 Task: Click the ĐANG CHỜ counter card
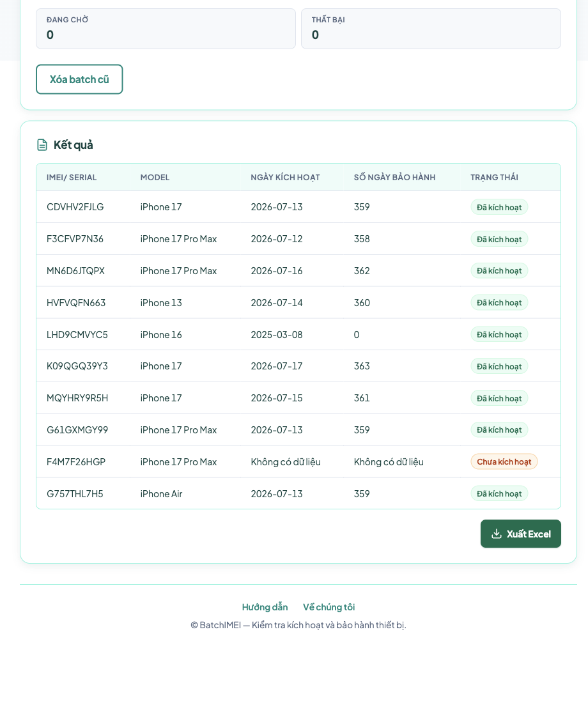point(166,28)
